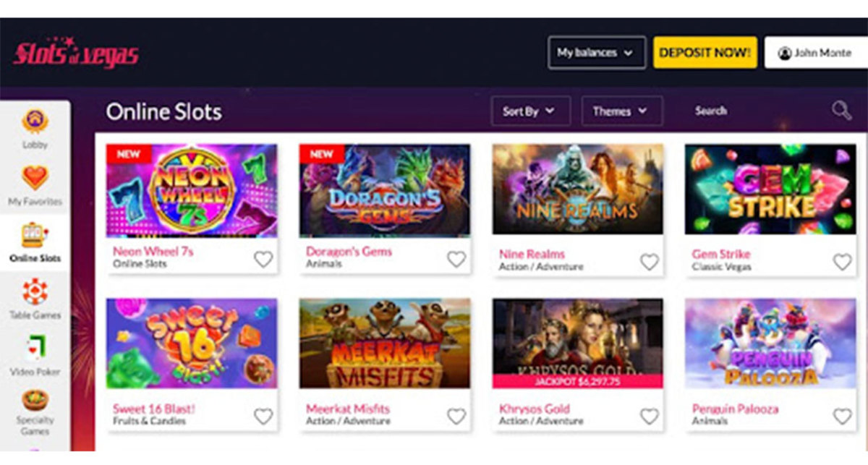Select the Online Slots sidebar tab

(x=35, y=243)
